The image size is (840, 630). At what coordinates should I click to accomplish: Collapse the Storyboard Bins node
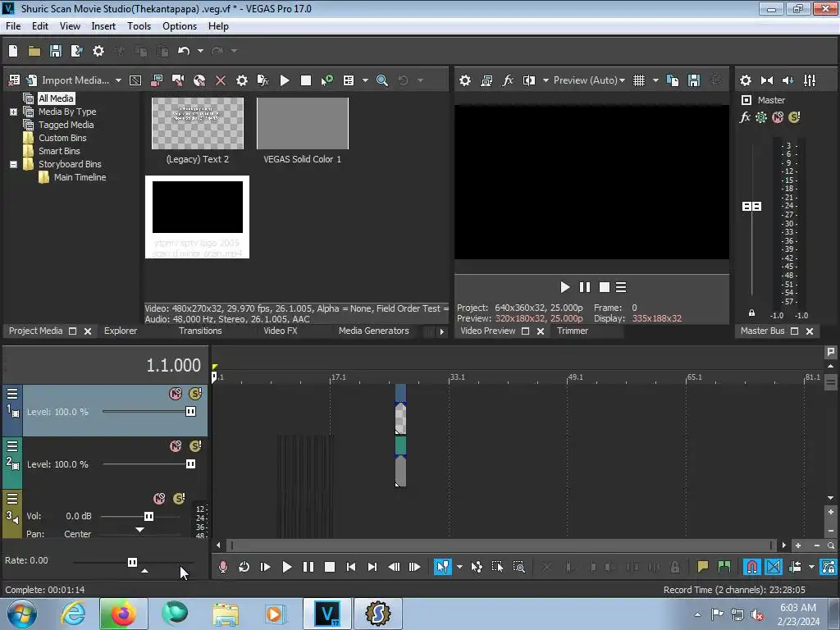tap(13, 164)
